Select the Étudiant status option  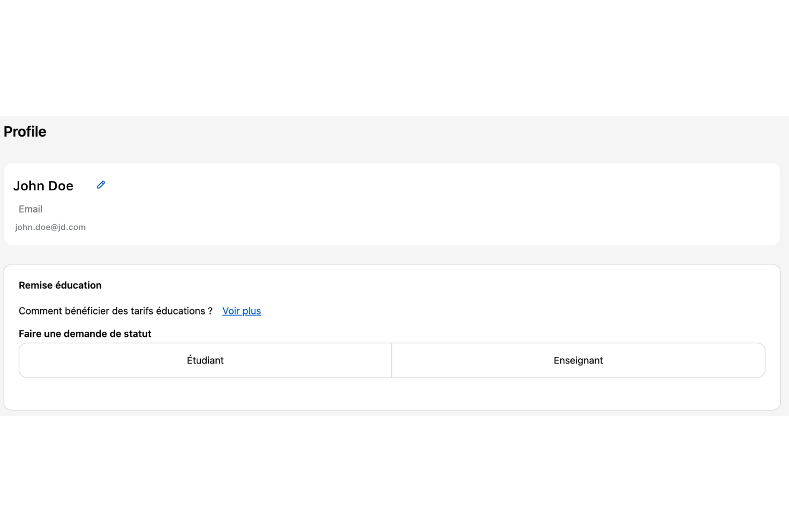(205, 360)
